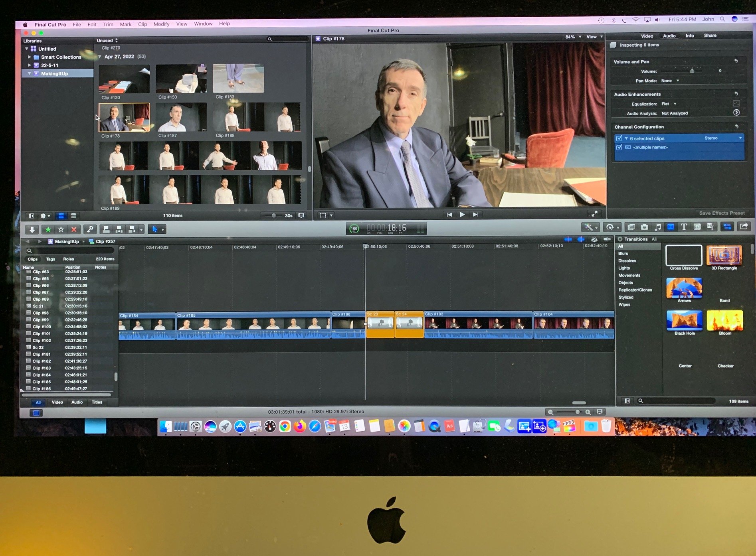Viewport: 756px width, 556px height.
Task: Open the Window menu
Action: pos(203,24)
